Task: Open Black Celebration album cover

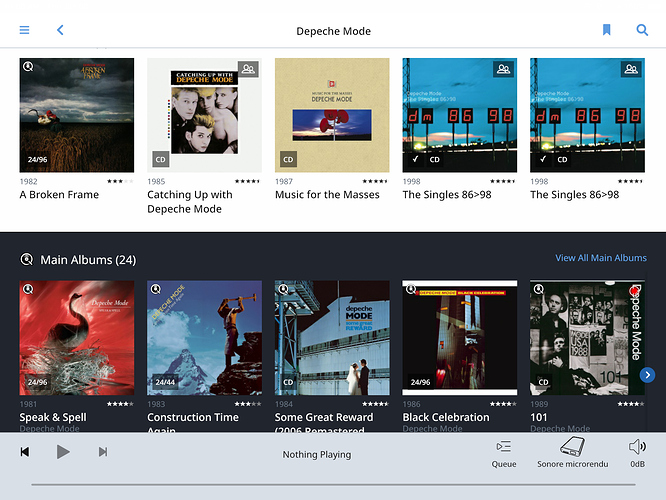Action: 460,338
